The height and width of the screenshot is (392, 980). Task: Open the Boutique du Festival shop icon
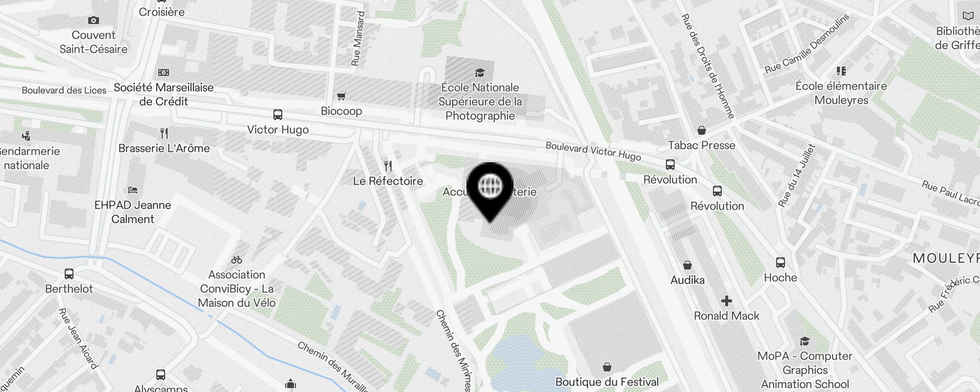coord(607,367)
